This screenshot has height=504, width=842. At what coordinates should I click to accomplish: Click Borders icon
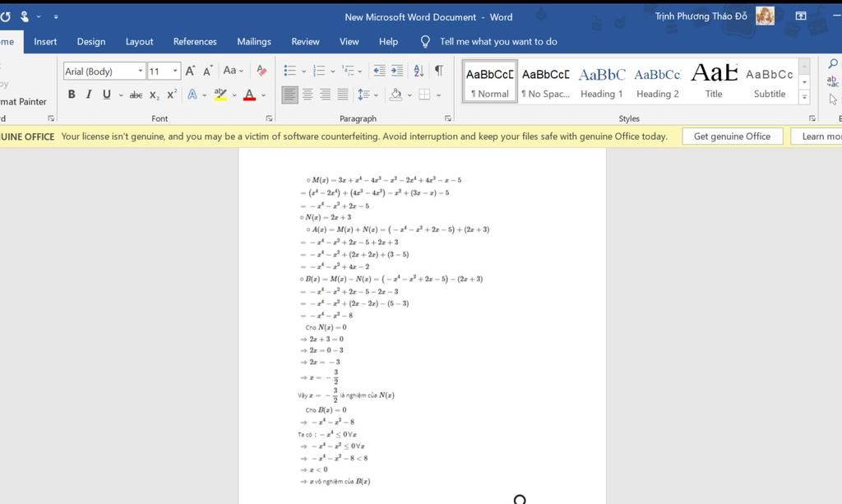click(424, 95)
